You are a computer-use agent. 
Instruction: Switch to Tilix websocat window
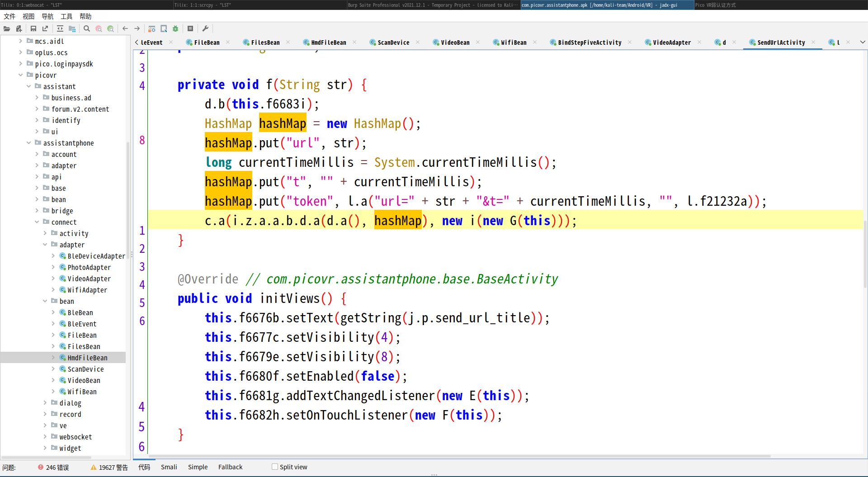(x=86, y=5)
